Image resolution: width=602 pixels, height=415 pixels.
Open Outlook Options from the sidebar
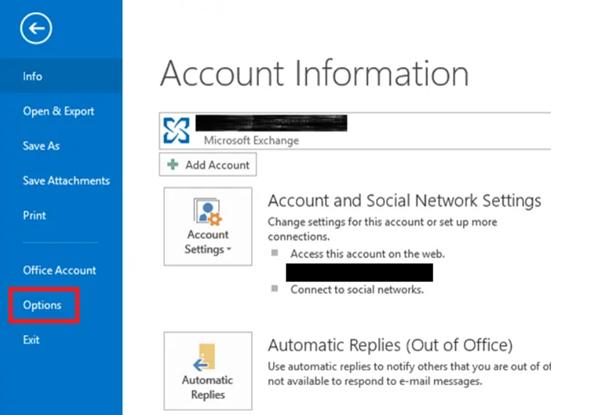43,305
